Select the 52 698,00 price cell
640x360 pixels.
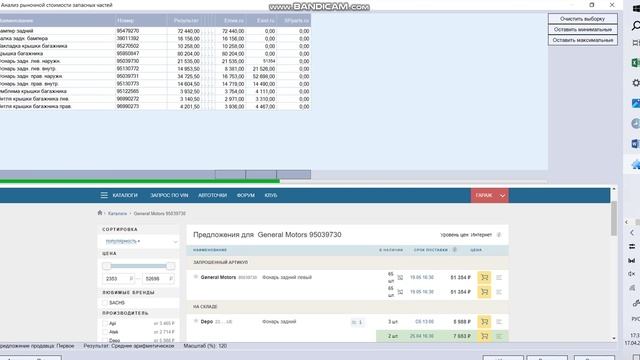(264, 76)
